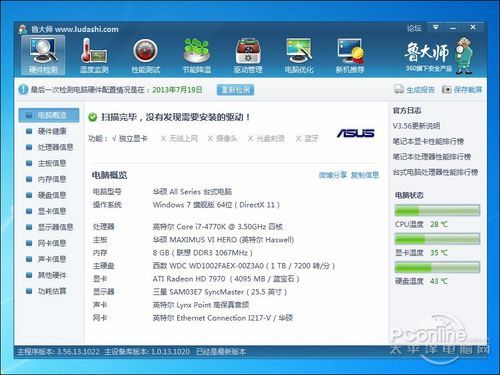Click the monitor value SAM03E7 SyncMaster
The width and height of the screenshot is (500, 375).
[220, 292]
